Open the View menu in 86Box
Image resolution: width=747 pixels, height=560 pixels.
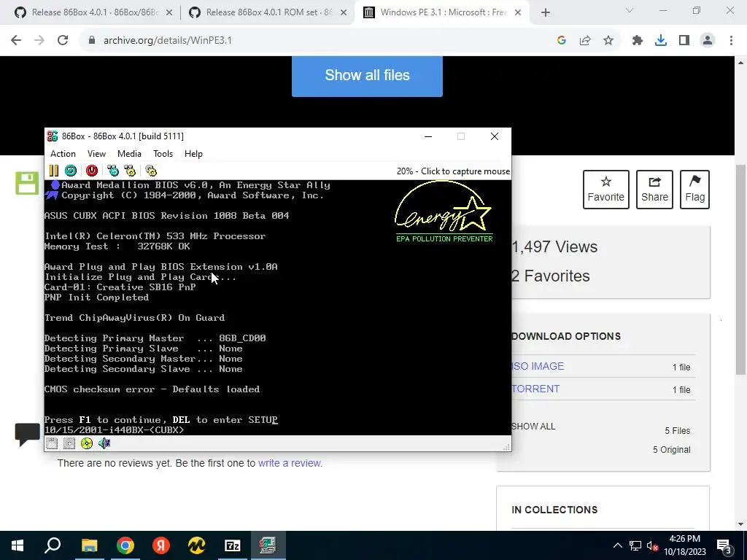tap(96, 154)
